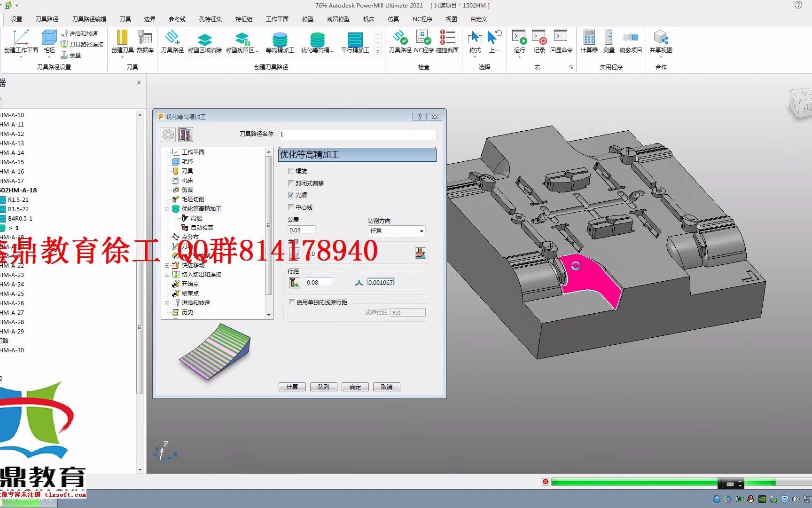The image size is (812, 508).
Task: Open the Workplane (工作平面) ribbon tab
Action: pyautogui.click(x=277, y=19)
